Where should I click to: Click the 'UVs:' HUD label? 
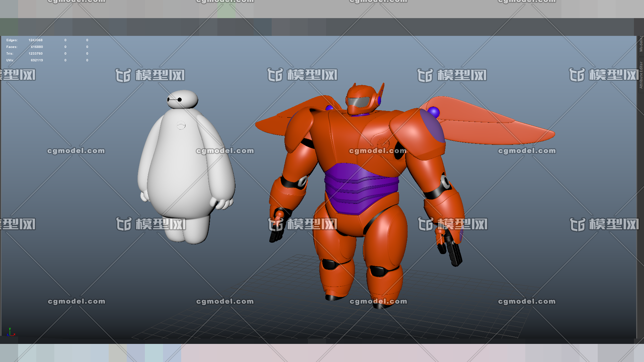tap(10, 60)
